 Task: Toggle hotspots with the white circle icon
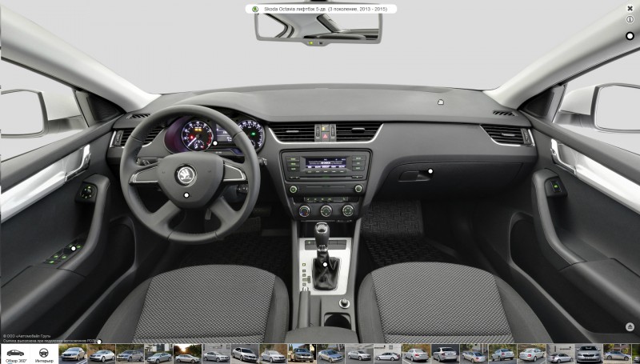click(630, 36)
